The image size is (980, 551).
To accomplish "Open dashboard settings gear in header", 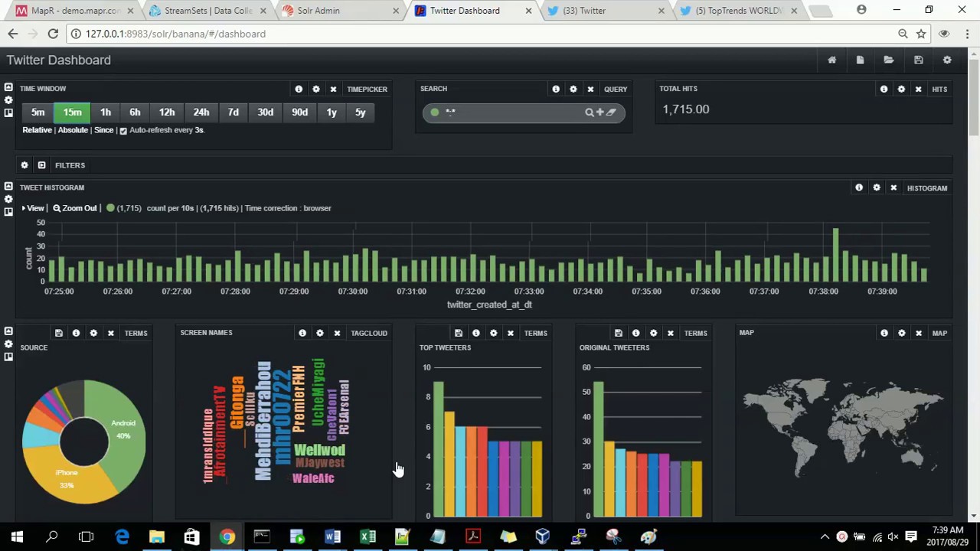I will (947, 60).
